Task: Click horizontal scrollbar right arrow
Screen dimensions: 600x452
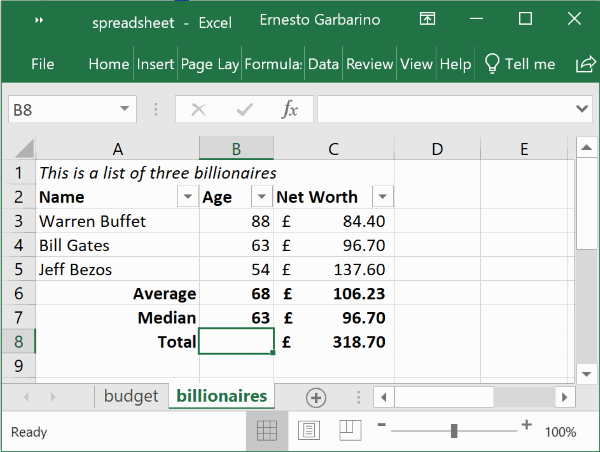Action: (565, 397)
